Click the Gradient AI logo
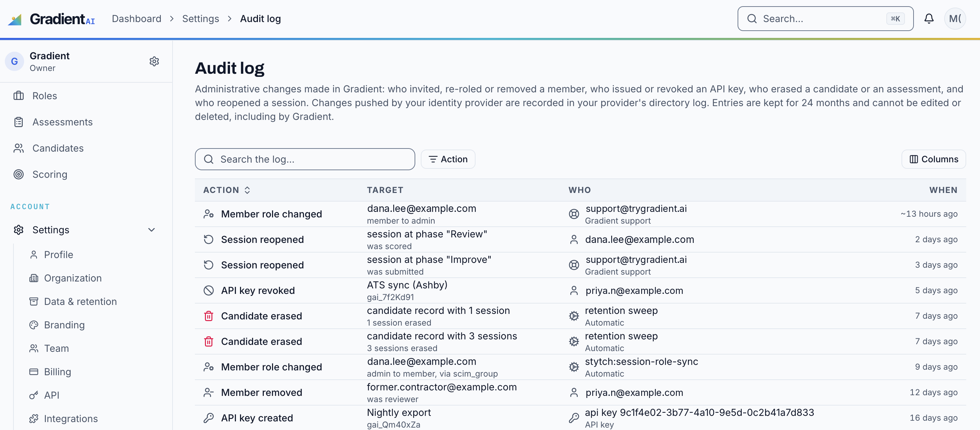This screenshot has width=980, height=430. (x=51, y=19)
